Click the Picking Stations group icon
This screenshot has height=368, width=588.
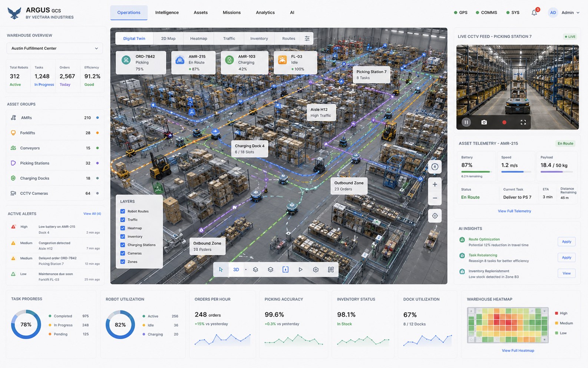tap(13, 163)
